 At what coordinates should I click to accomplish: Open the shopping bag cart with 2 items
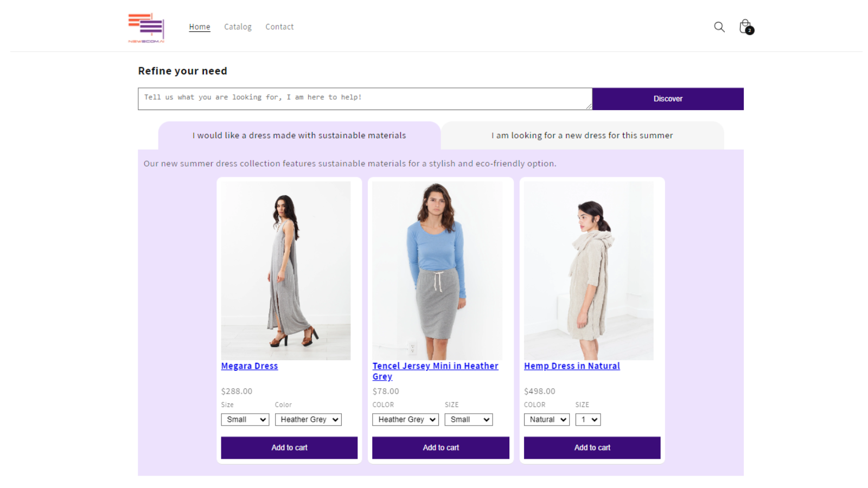point(745,26)
